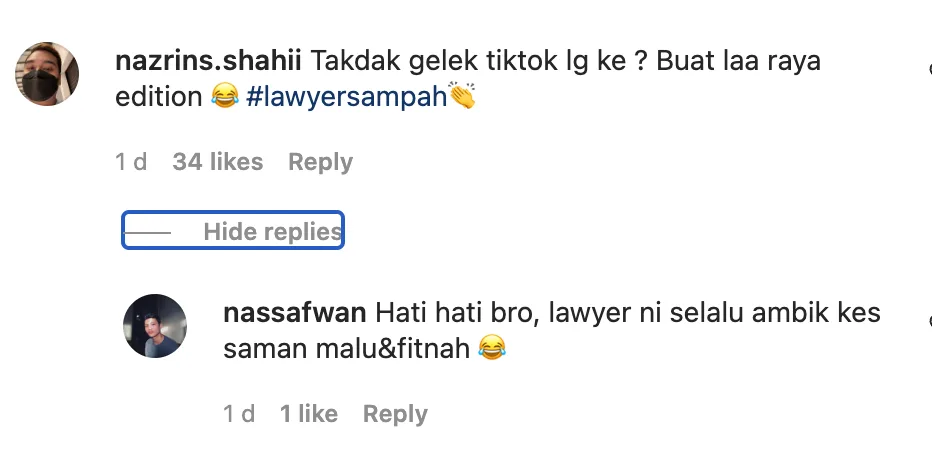Reply to nassafwan's comment
The width and height of the screenshot is (932, 456).
(x=395, y=414)
